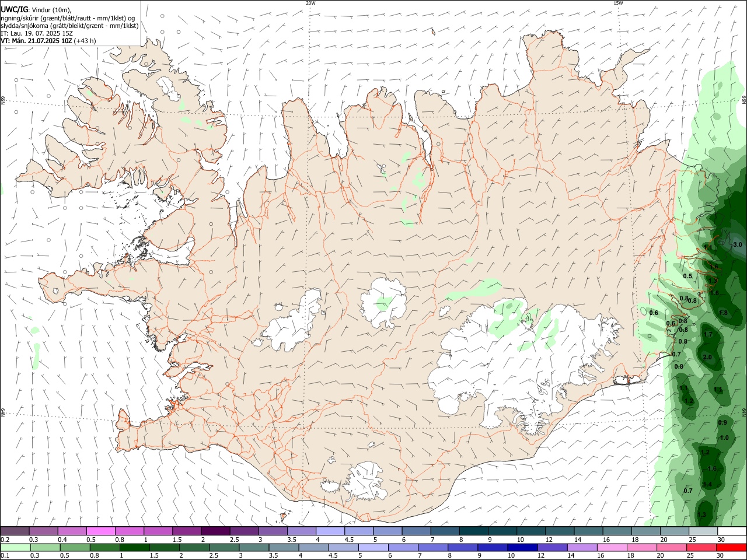Click the 1.4 precipitation value on the map
The height and width of the screenshot is (560, 747).
click(707, 484)
